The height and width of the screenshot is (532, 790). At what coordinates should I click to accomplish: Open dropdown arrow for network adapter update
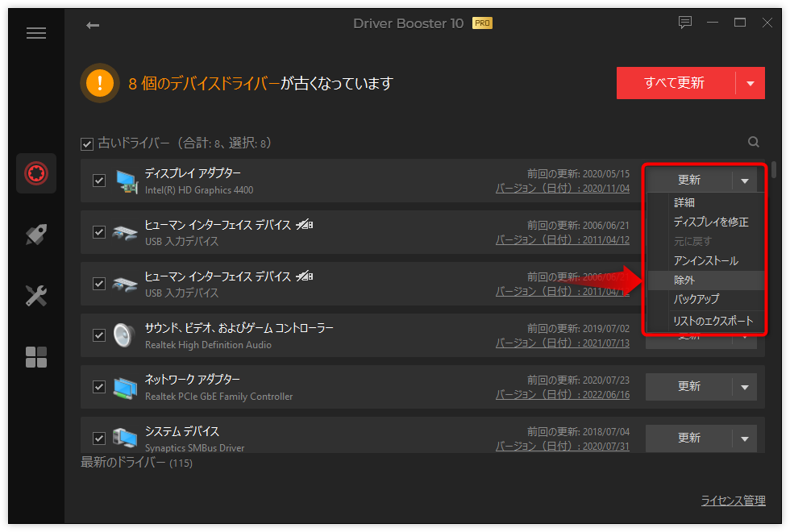coord(745,387)
